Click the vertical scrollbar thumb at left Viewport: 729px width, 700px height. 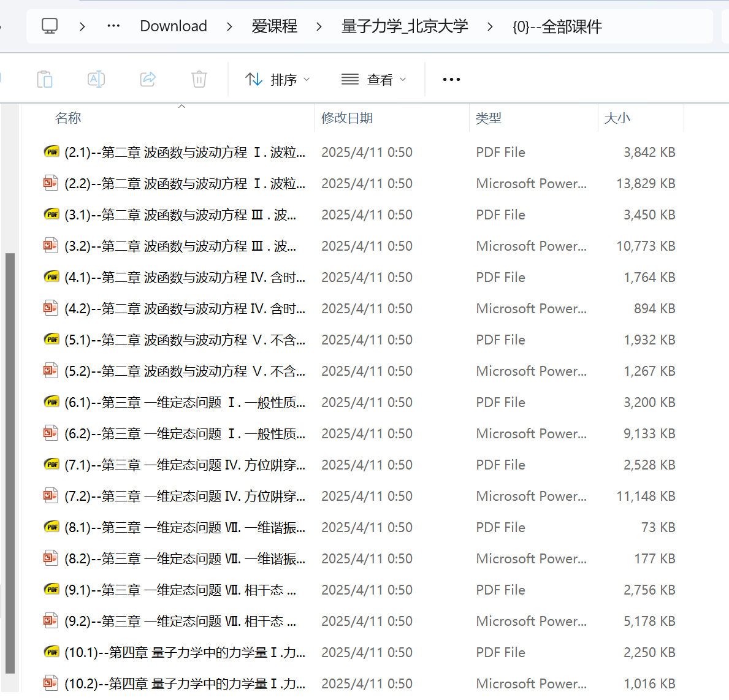tap(10, 463)
